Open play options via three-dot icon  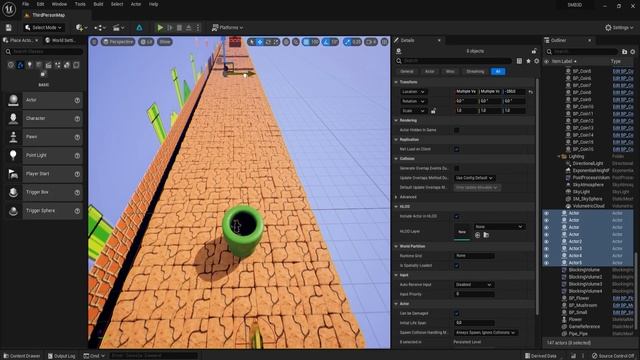(198, 27)
